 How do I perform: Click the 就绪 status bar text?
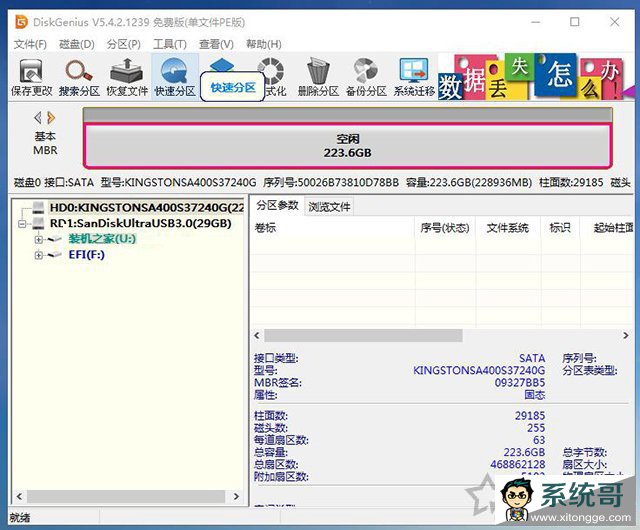(x=20, y=518)
